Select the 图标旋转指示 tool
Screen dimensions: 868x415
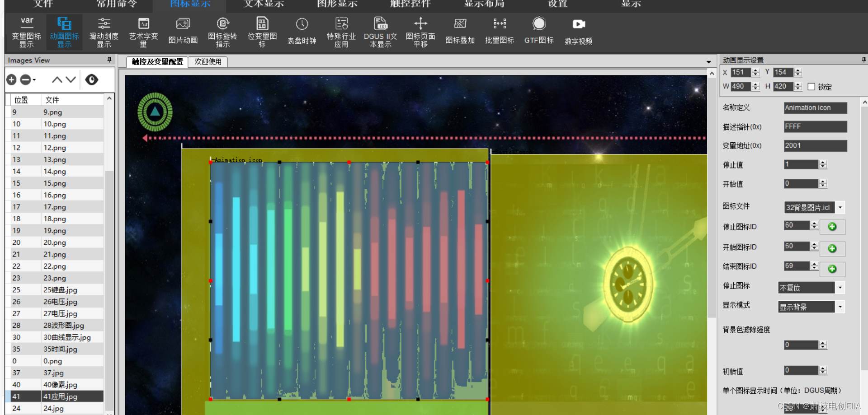pos(222,31)
